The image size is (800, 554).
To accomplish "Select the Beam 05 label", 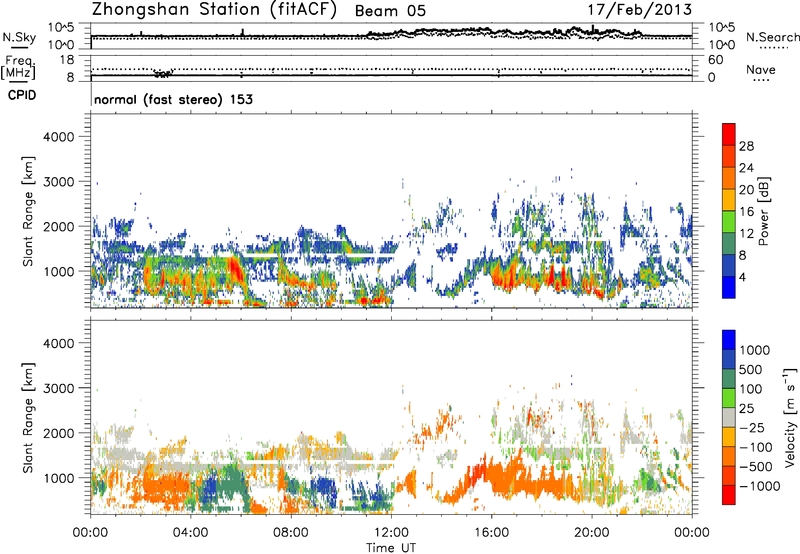I will 390,11.
